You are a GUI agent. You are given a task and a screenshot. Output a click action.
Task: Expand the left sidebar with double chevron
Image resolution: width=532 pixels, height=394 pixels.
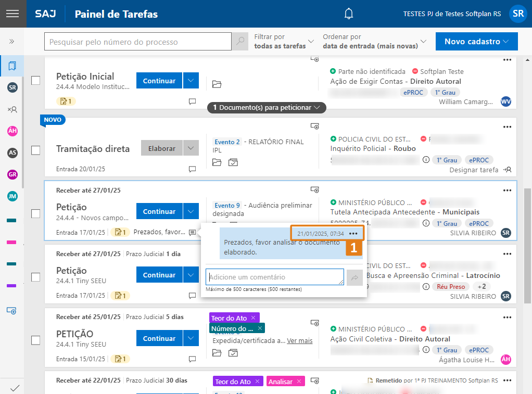point(11,42)
